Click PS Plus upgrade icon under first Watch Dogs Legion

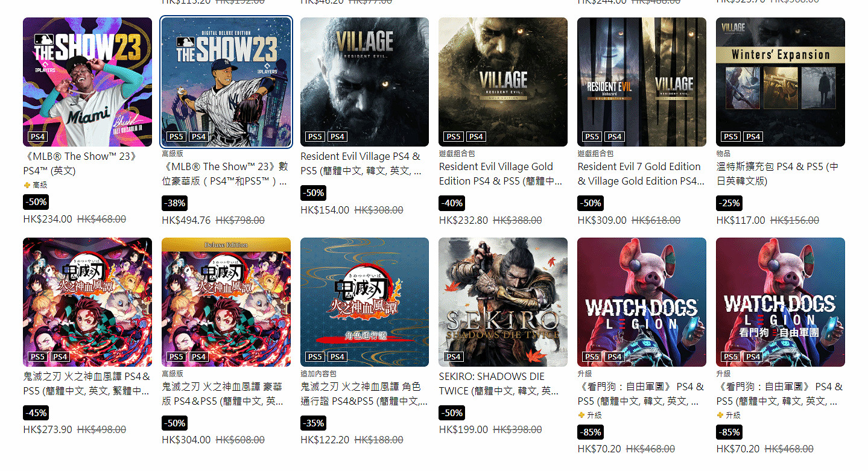pyautogui.click(x=581, y=416)
